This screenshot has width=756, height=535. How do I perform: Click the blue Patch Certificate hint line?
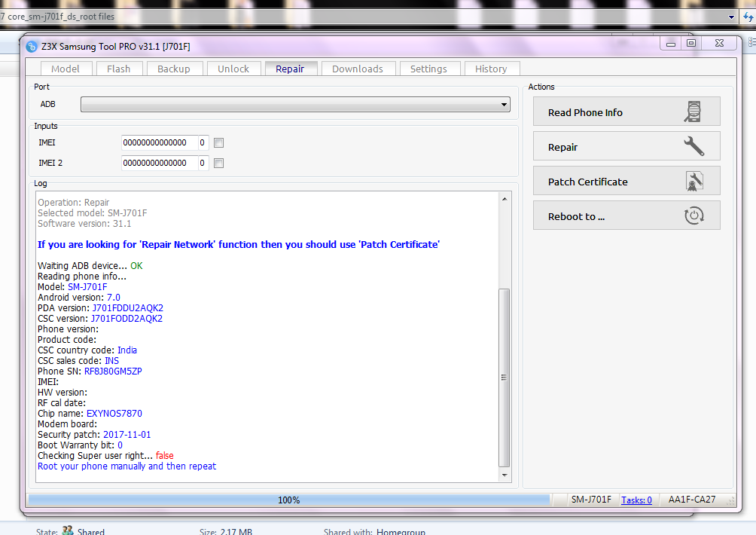pyautogui.click(x=239, y=245)
